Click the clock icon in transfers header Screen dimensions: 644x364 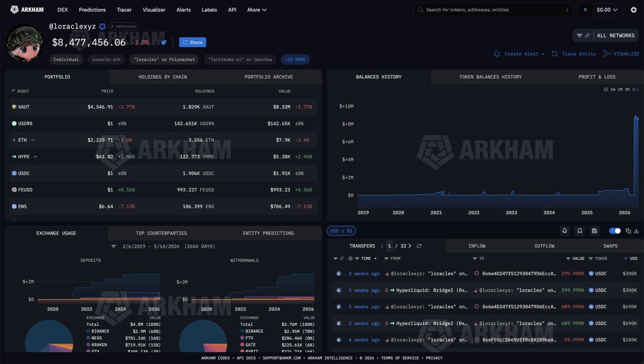[x=350, y=259]
